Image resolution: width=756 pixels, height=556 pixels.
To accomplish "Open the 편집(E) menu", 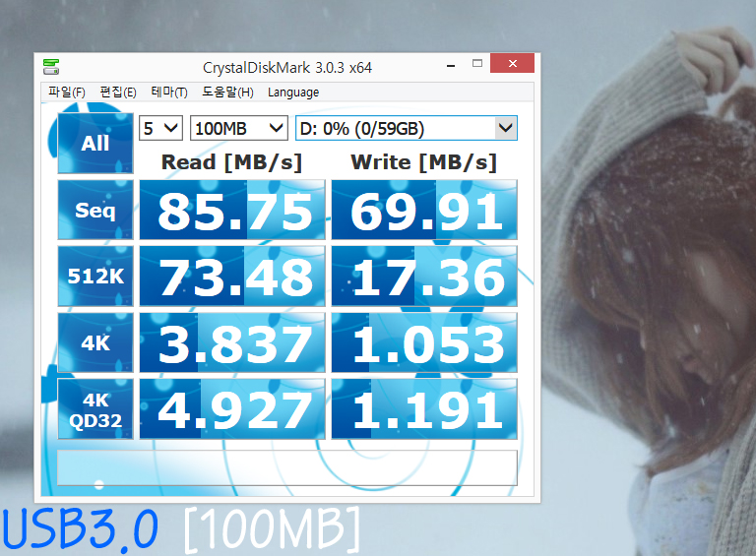I will tap(118, 93).
